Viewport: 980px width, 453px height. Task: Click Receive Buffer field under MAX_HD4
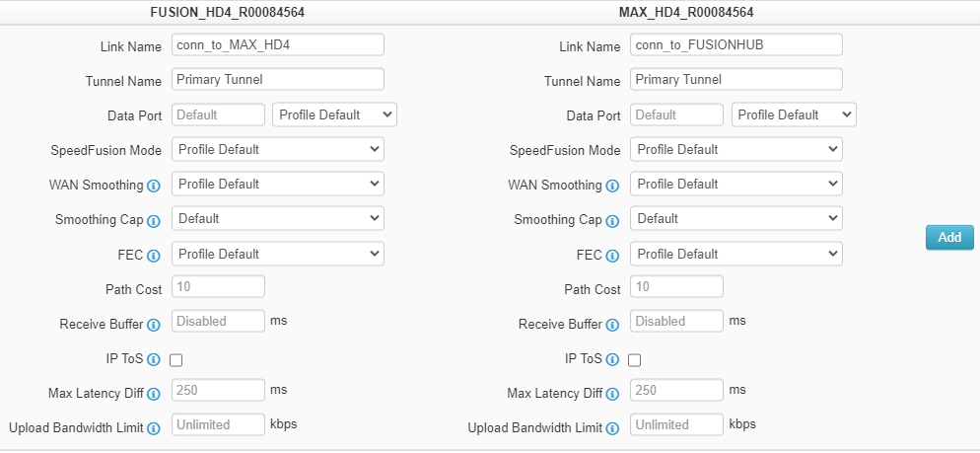[x=676, y=321]
